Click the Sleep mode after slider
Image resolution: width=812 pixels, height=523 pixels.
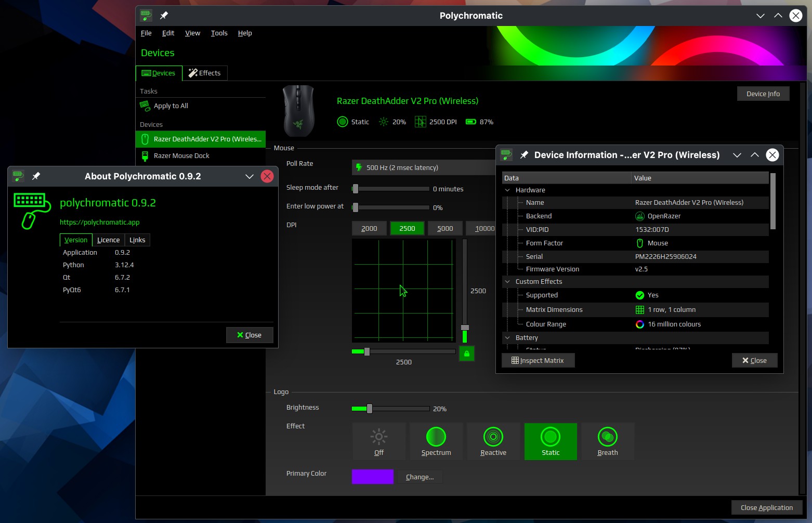(390, 189)
